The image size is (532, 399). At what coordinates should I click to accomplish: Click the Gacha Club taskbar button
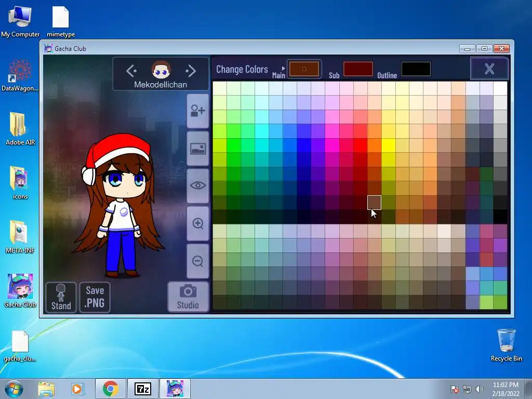tap(175, 389)
